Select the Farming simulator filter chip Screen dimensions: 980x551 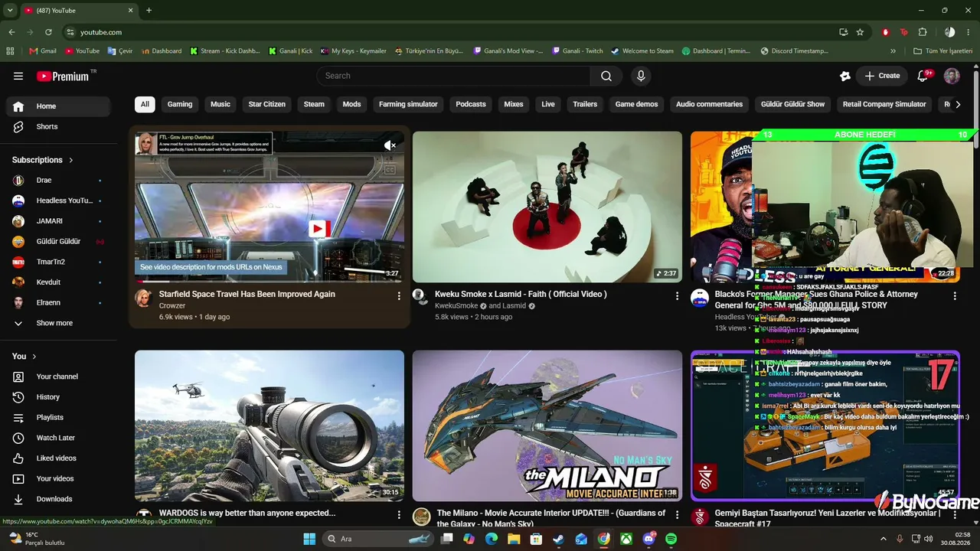pos(408,104)
